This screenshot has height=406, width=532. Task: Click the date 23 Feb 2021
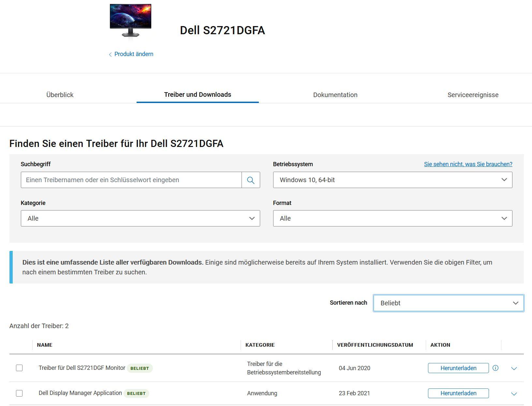[x=354, y=393]
